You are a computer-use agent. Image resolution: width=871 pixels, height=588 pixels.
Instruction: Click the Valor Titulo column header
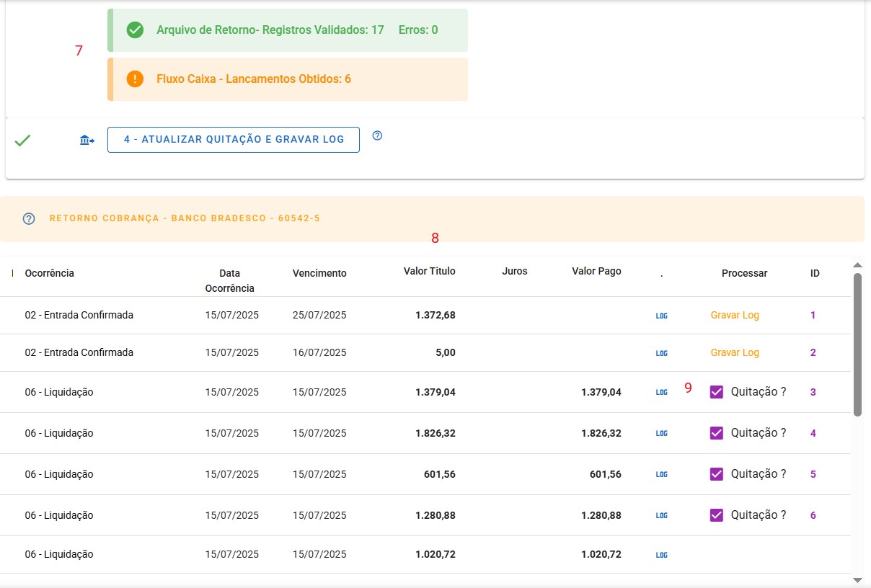(430, 271)
